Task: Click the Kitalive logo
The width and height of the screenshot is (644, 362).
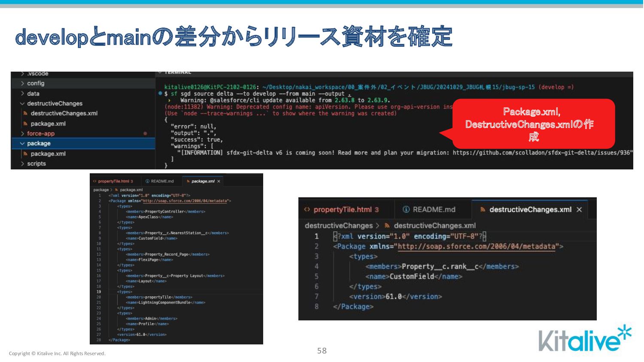Action: (585, 338)
